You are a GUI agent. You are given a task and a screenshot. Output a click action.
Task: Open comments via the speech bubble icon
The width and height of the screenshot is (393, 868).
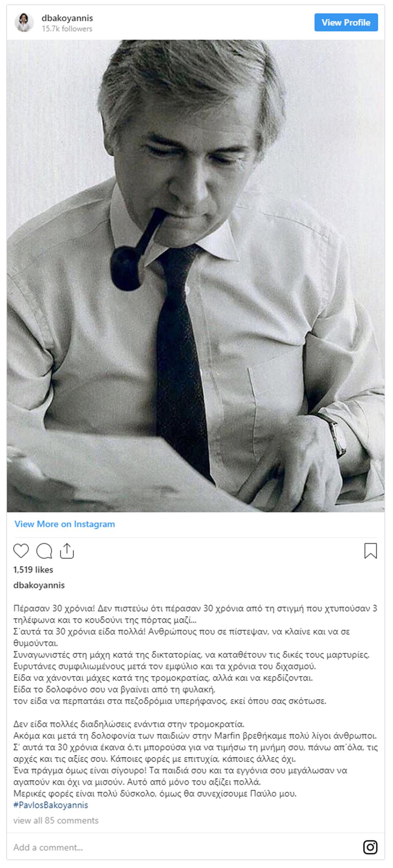pyautogui.click(x=44, y=551)
